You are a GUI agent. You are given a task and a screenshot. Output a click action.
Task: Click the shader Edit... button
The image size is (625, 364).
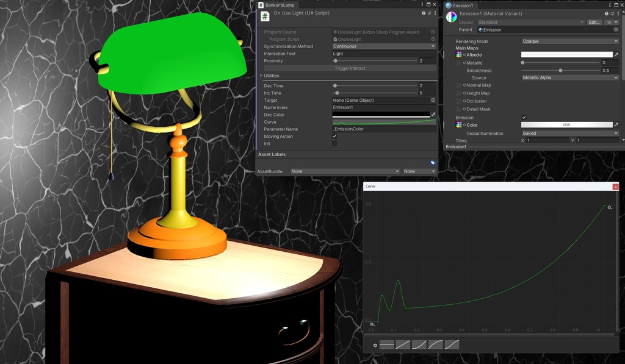click(x=594, y=23)
